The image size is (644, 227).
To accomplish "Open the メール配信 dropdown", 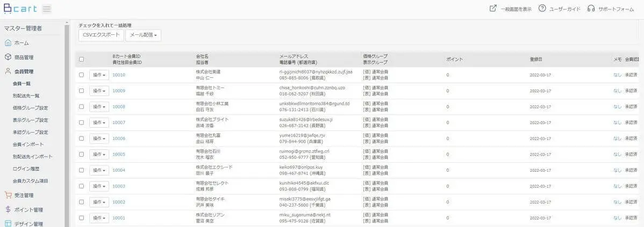I will [x=143, y=35].
